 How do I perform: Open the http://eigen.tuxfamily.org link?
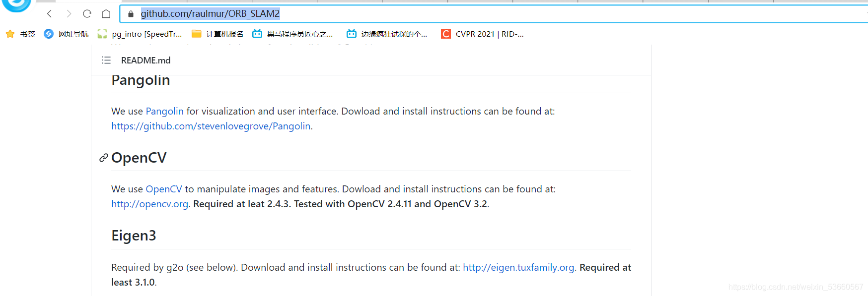click(518, 267)
